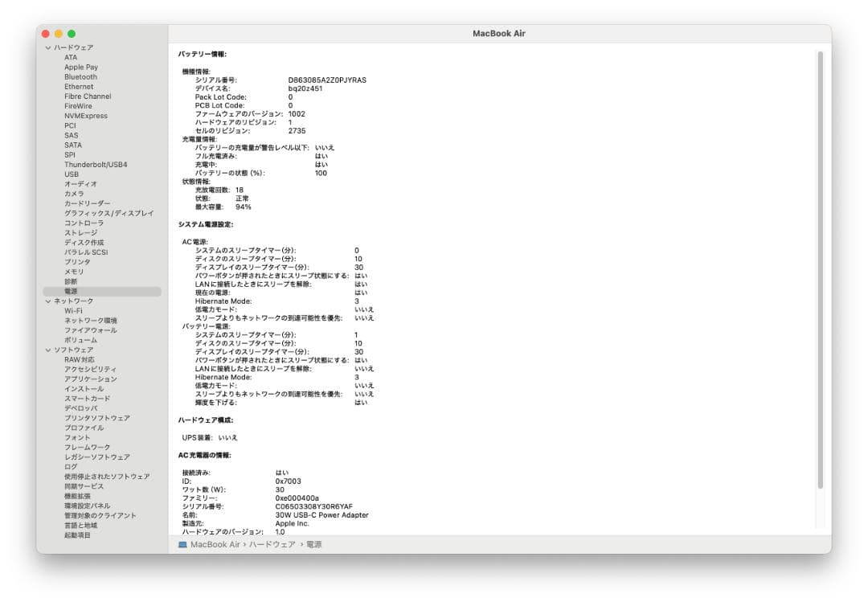Select 環境設定パネル item
Image resolution: width=868 pixels, height=602 pixels.
tap(87, 506)
